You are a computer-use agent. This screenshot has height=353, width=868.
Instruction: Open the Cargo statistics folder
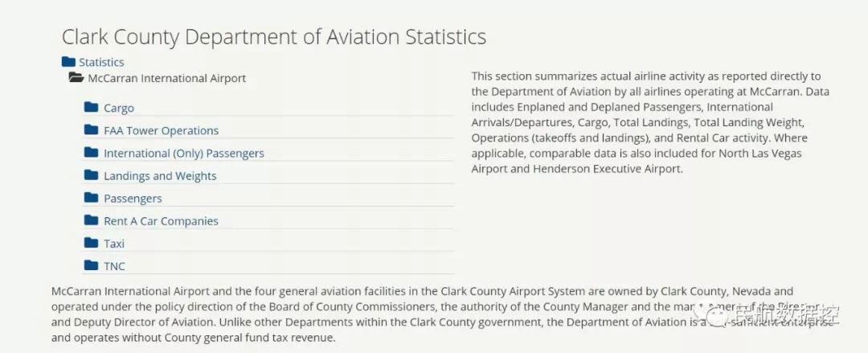click(119, 108)
